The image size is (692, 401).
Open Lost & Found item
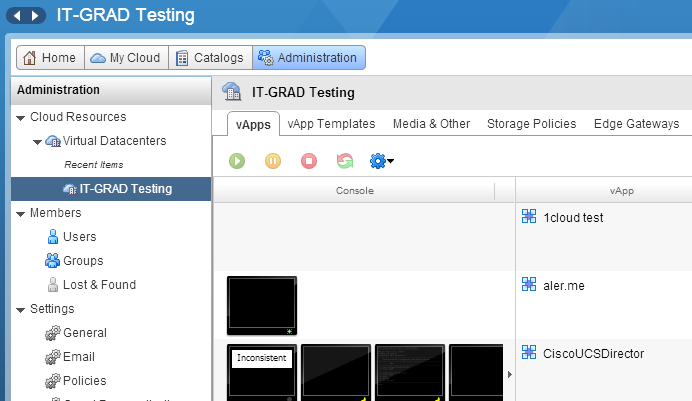(x=99, y=285)
